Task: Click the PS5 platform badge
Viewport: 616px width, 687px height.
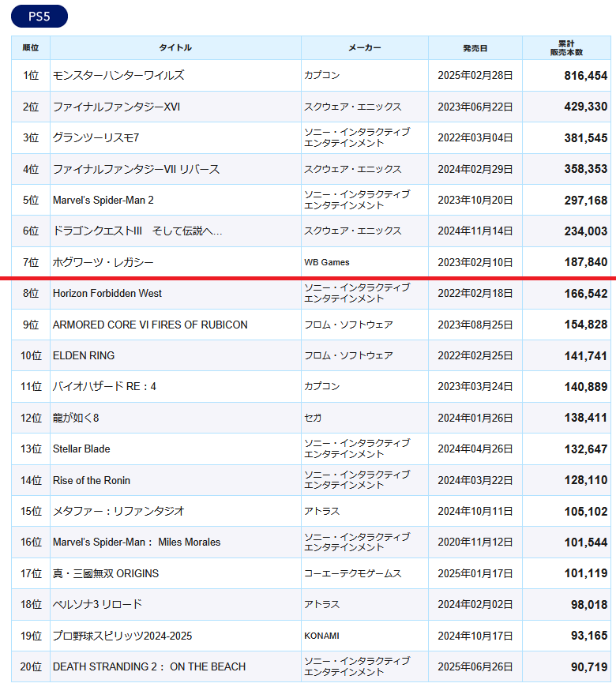Action: point(39,17)
